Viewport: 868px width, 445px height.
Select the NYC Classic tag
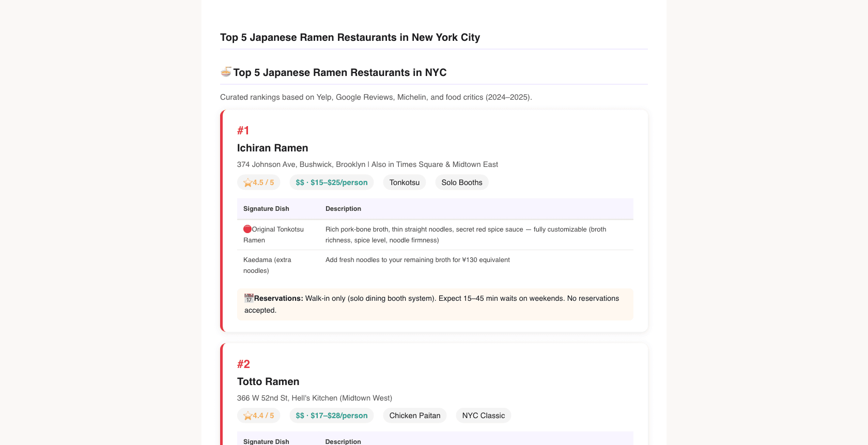point(484,416)
